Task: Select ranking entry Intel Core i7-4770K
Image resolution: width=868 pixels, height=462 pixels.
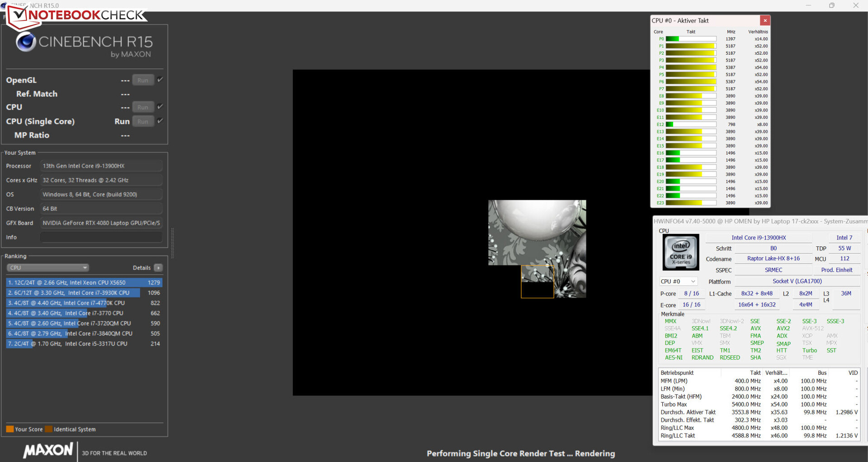Action: click(84, 303)
